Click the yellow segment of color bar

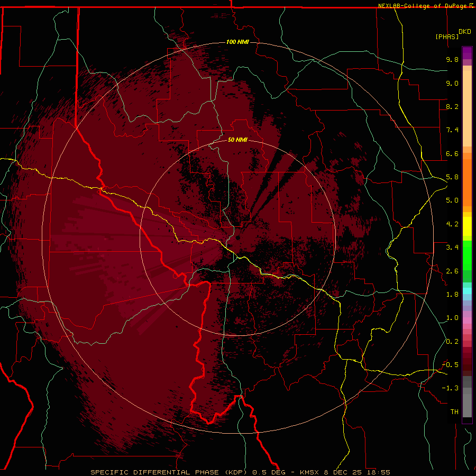click(x=467, y=226)
